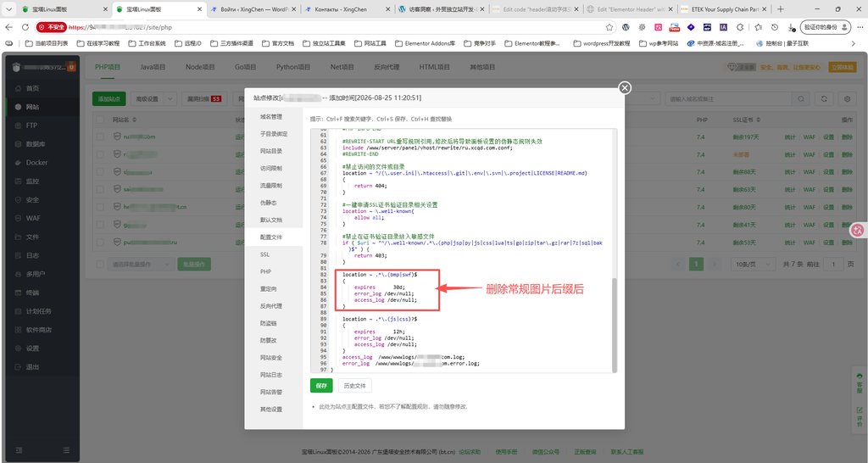Open 监控 monitor icon in sidebar
Screen dimensions: 868x463
pyautogui.click(x=19, y=181)
